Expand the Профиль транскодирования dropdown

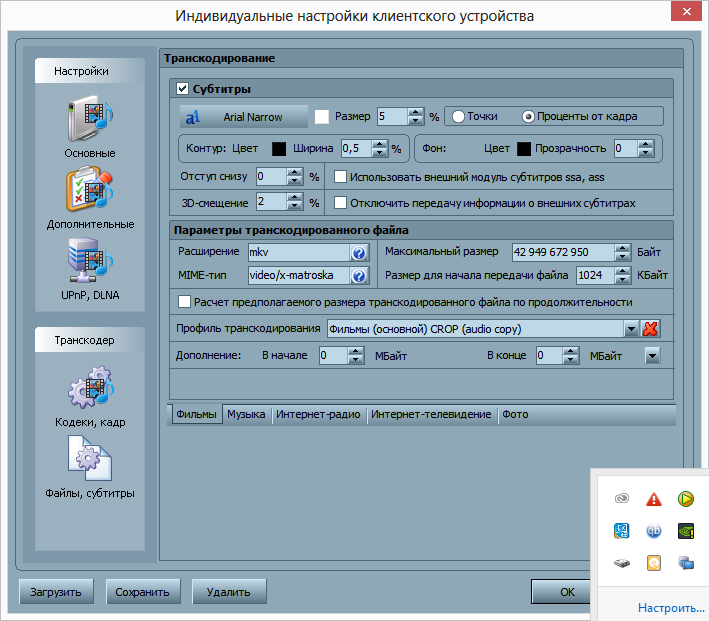631,329
